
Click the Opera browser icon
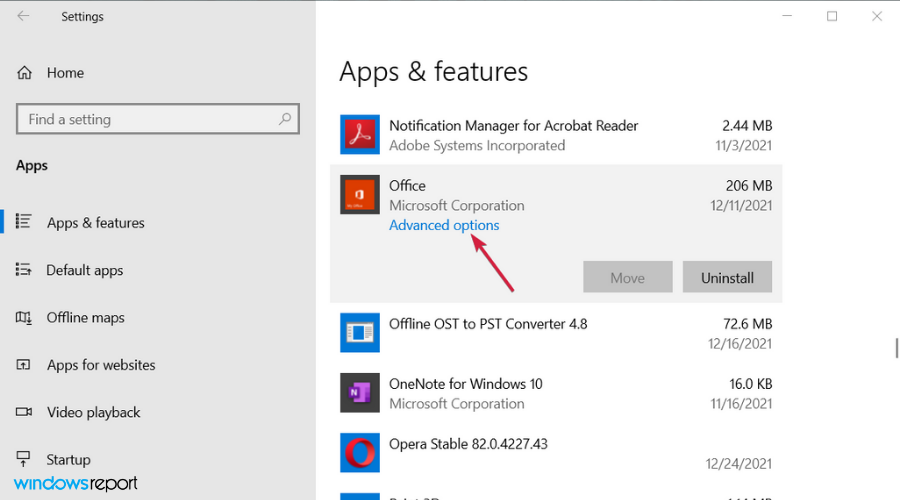359,452
